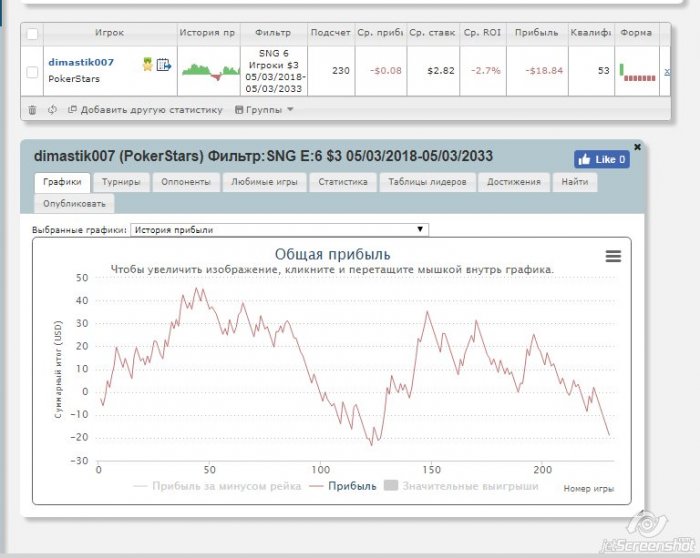
Task: Switch to the Опубликовать tab
Action: (74, 204)
